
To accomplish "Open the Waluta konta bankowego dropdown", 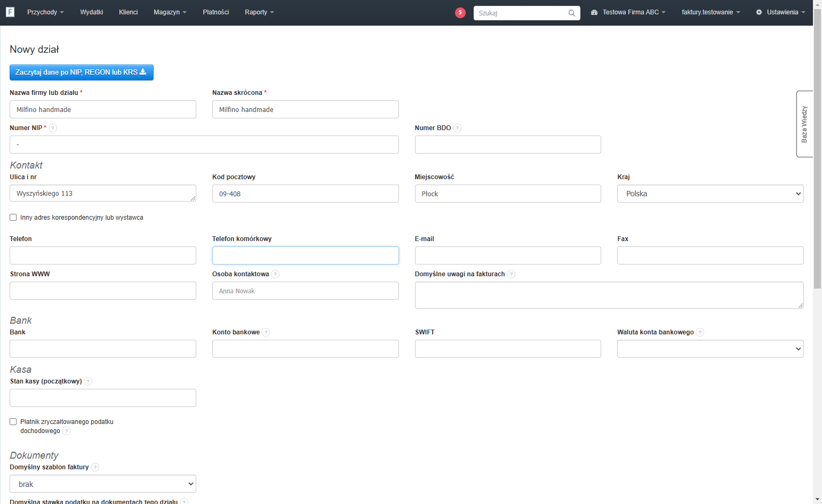I will coord(711,349).
